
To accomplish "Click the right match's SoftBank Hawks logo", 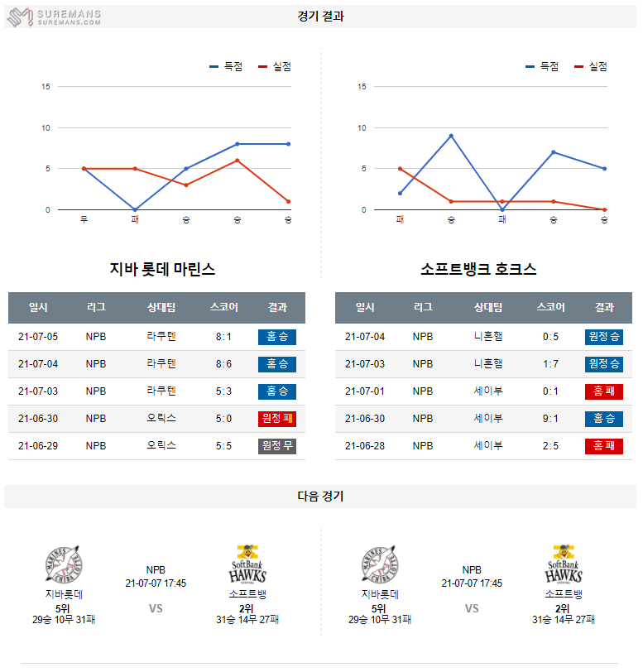I will (x=564, y=565).
